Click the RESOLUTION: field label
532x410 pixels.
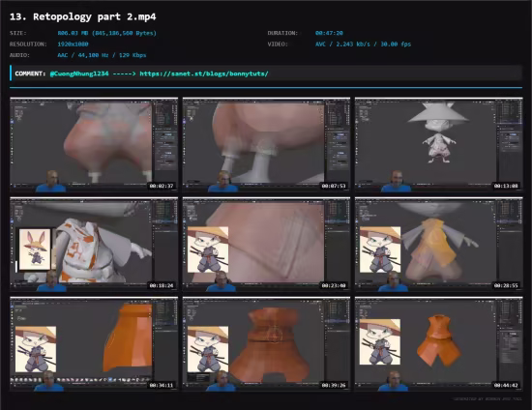28,44
